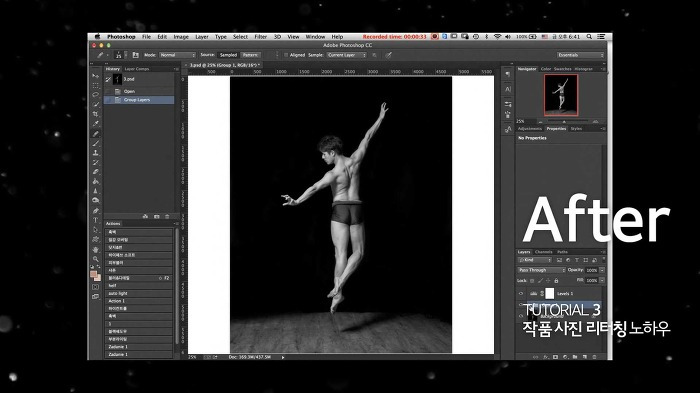Open the layer Opacity slider arrow
This screenshot has width=700, height=393.
602,270
